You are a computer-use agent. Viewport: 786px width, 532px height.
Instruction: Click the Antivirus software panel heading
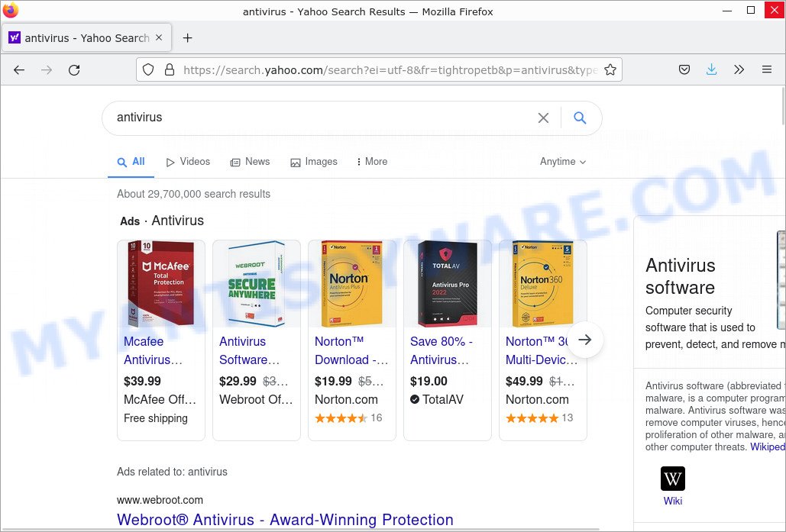[x=681, y=276]
